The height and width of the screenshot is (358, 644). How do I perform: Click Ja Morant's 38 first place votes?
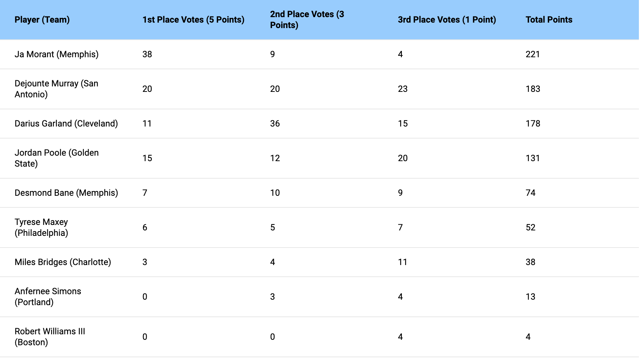pos(147,54)
